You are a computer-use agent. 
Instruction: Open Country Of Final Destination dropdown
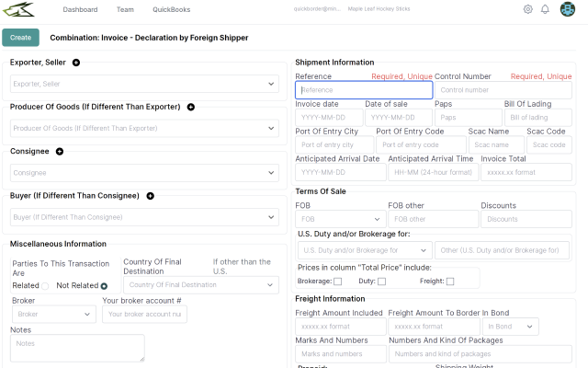click(x=199, y=285)
